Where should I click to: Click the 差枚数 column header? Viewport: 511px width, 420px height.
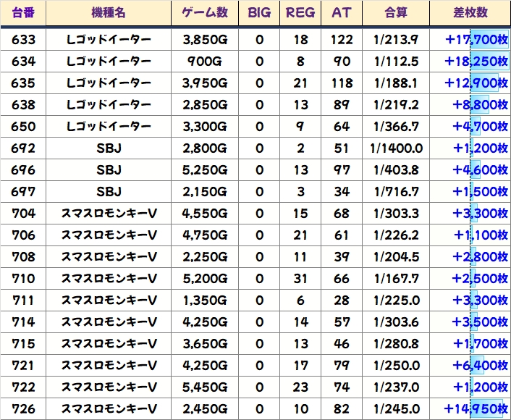470,13
